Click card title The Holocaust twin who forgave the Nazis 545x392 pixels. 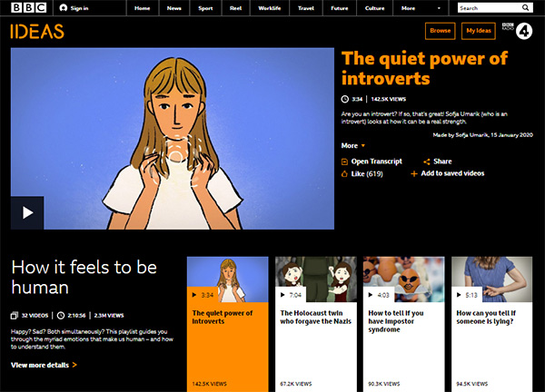pos(315,317)
